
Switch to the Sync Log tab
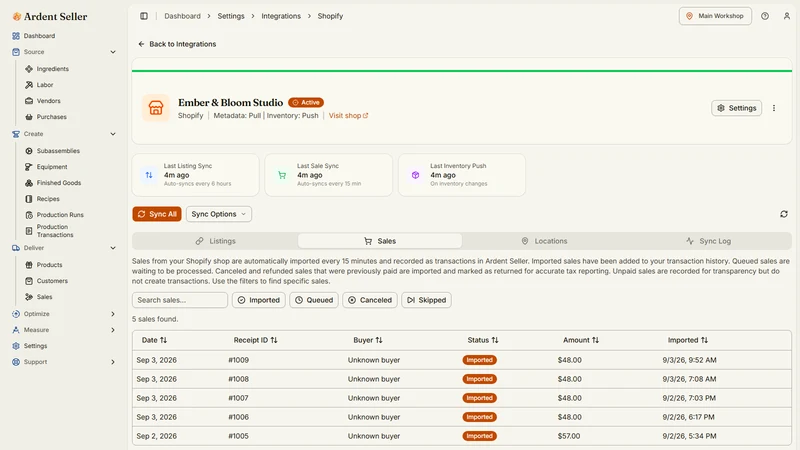(x=708, y=241)
